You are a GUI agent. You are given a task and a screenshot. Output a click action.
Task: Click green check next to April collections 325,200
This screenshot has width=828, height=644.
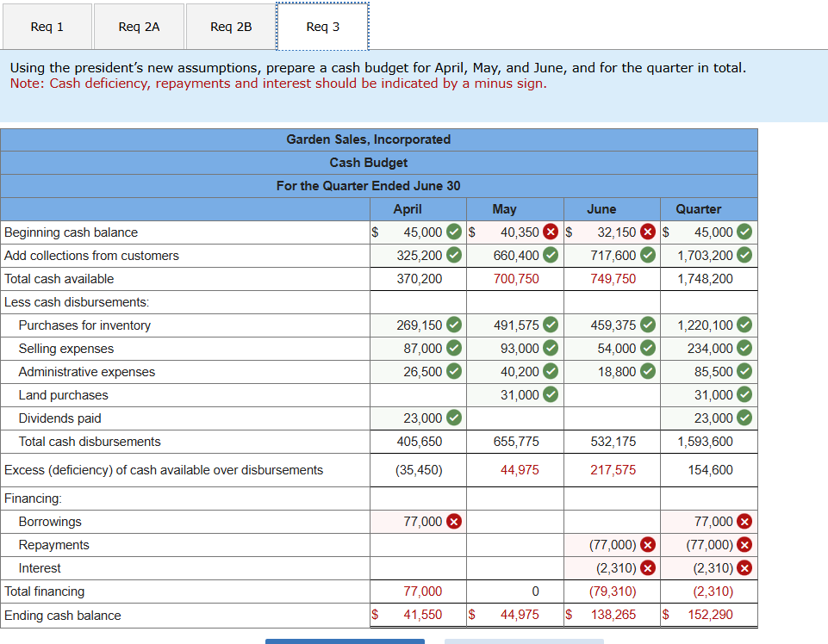454,255
